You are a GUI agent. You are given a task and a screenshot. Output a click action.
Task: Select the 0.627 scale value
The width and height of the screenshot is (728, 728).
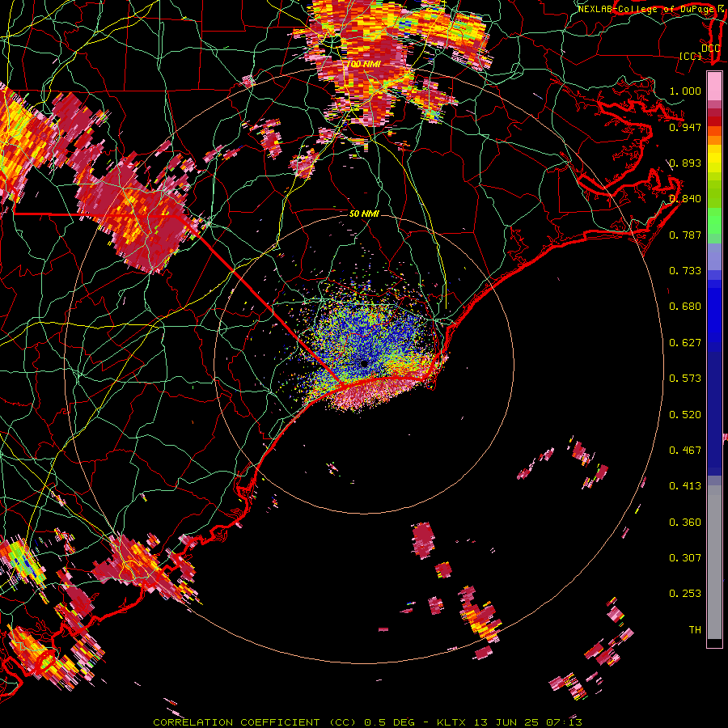coord(685,343)
